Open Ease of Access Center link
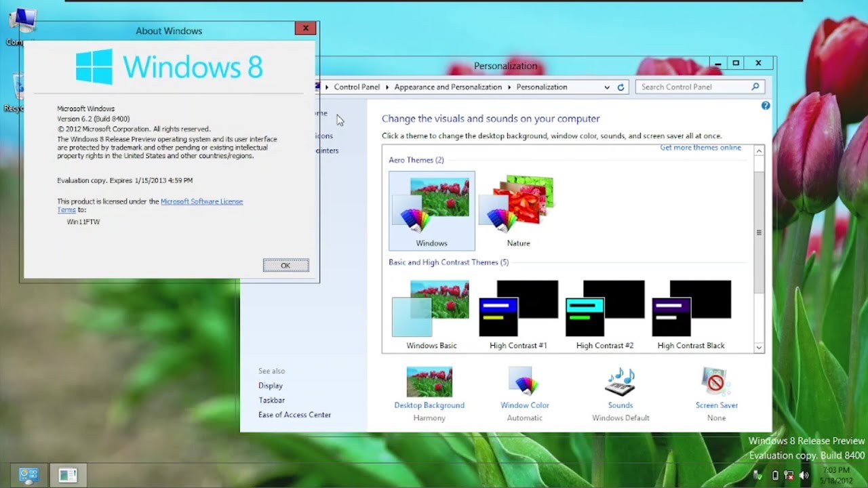868x488 pixels. (x=294, y=415)
